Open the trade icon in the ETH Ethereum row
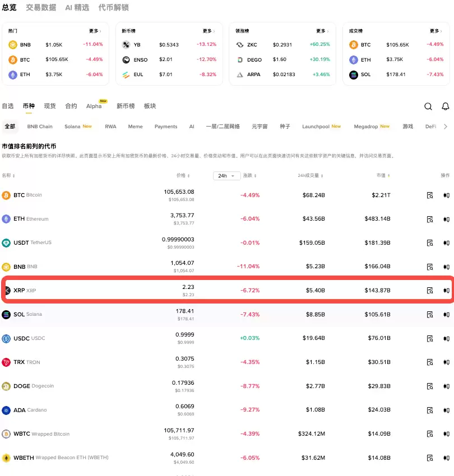The image size is (454, 476). 446,219
